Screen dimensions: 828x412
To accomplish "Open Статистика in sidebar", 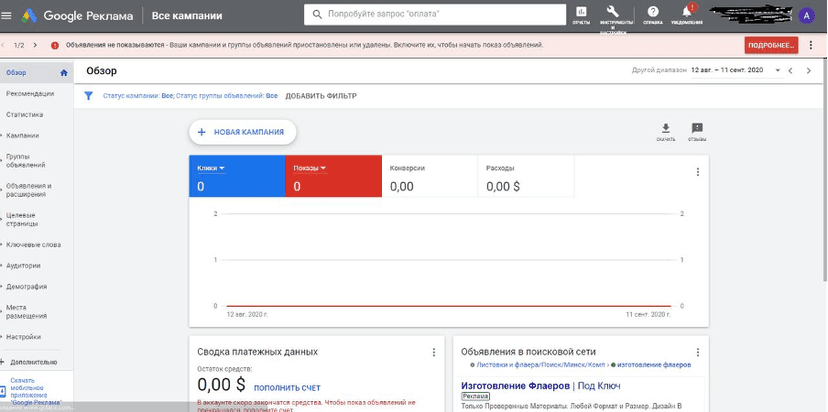I will [x=24, y=115].
